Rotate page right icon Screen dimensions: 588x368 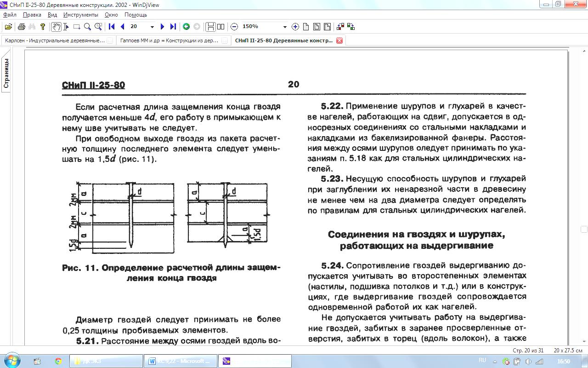pyautogui.click(x=351, y=27)
